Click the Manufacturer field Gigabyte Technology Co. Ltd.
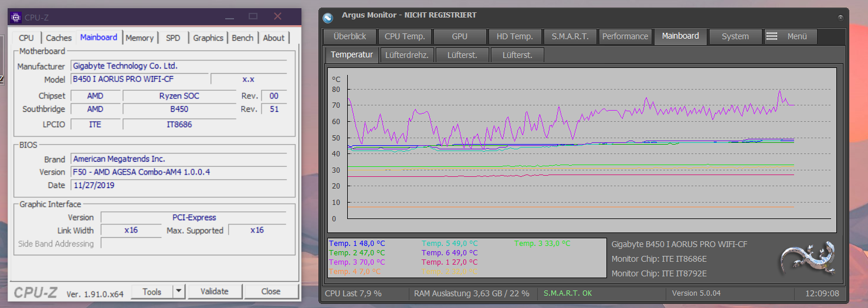868x308 pixels. (x=179, y=66)
